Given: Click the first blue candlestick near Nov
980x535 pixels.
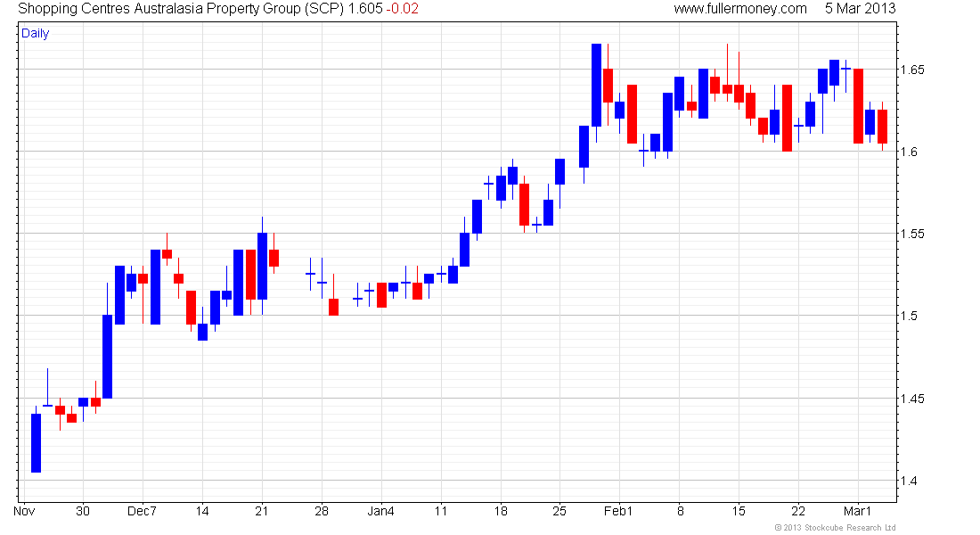Looking at the screenshot, I should tap(37, 443).
